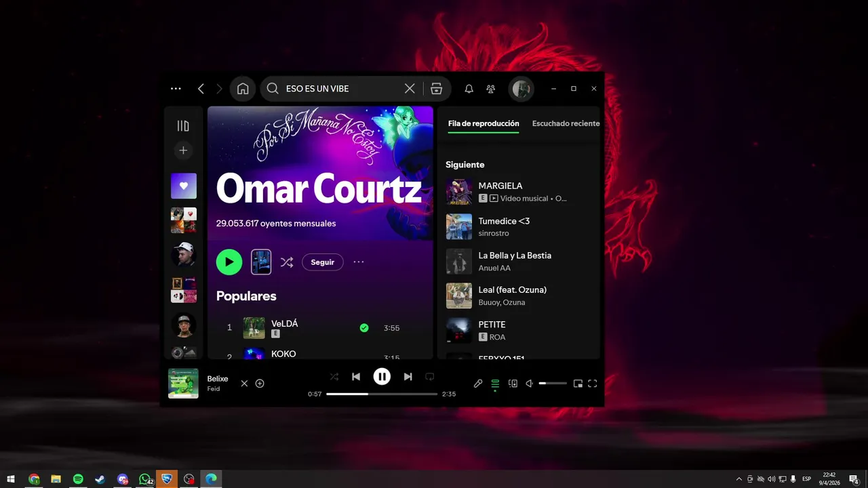Click the MARGIELA album art in queue
The width and height of the screenshot is (868, 488).
click(x=459, y=192)
